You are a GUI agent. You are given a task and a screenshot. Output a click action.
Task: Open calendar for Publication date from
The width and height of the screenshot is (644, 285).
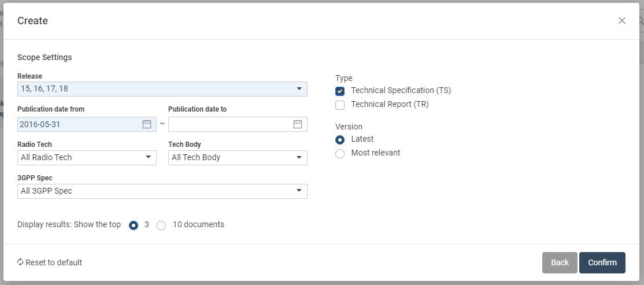[147, 124]
